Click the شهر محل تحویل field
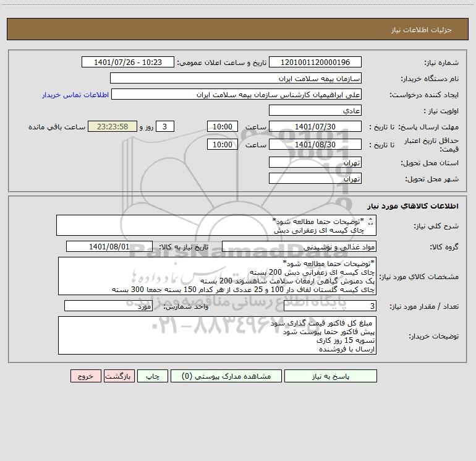Screen dimensions: 476x461 click(x=315, y=178)
